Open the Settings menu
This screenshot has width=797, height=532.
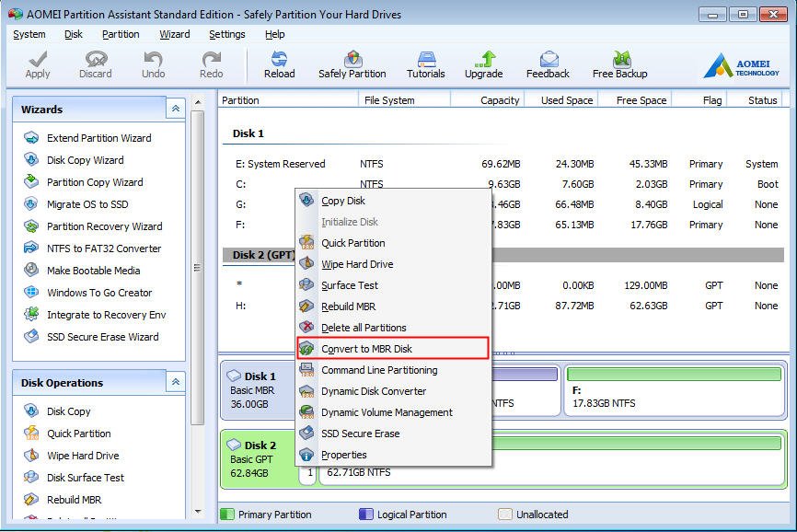[x=226, y=34]
